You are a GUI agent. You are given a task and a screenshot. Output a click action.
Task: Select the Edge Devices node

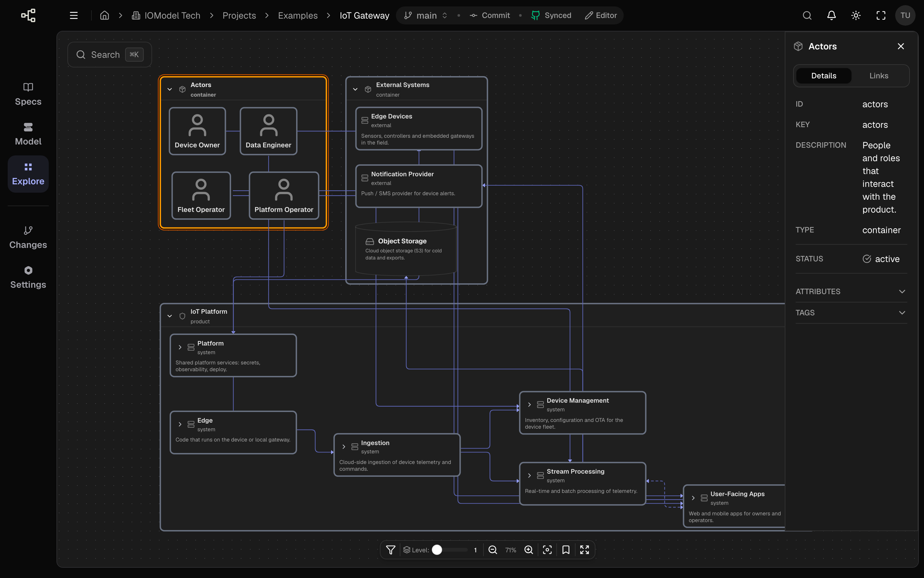click(418, 128)
